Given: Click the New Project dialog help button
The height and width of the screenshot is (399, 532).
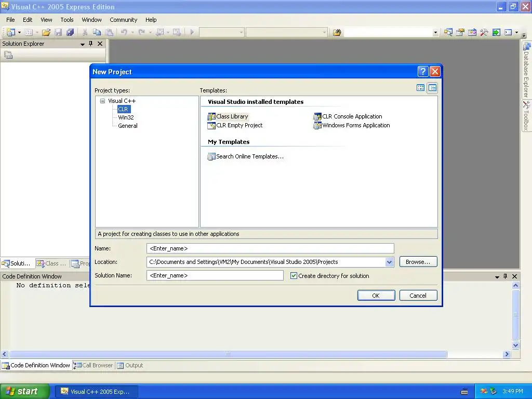Looking at the screenshot, I should pyautogui.click(x=423, y=71).
